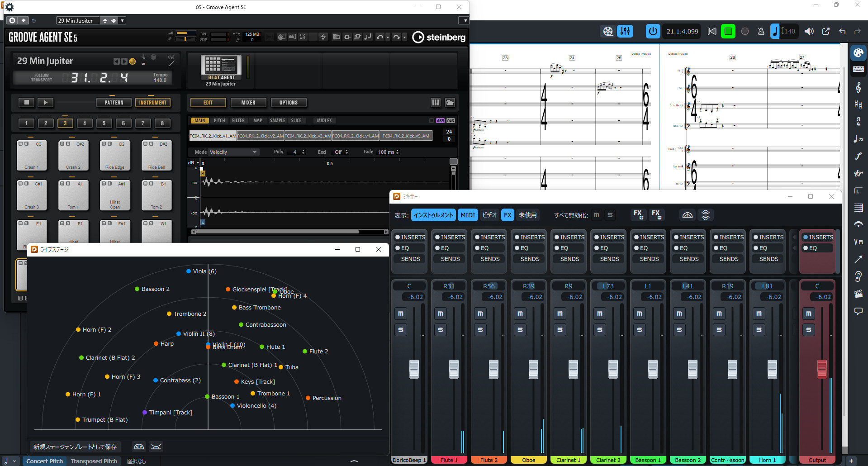Viewport: 868px width, 466px height.
Task: Open the preset name dropdown arrow
Action: tap(123, 20)
